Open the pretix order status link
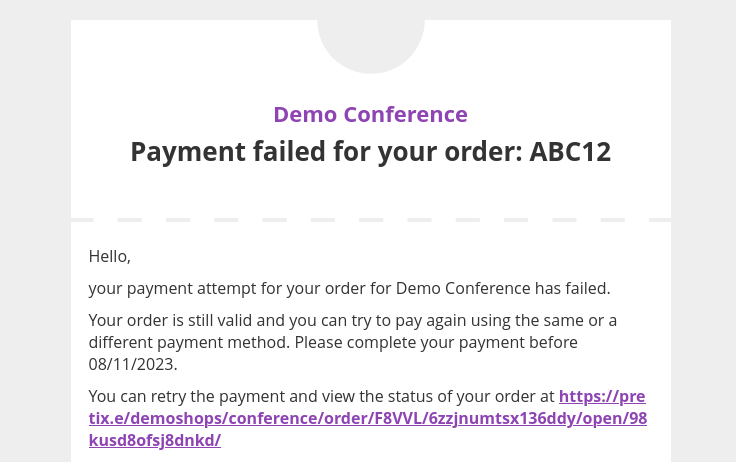Image resolution: width=736 pixels, height=462 pixels. click(367, 418)
